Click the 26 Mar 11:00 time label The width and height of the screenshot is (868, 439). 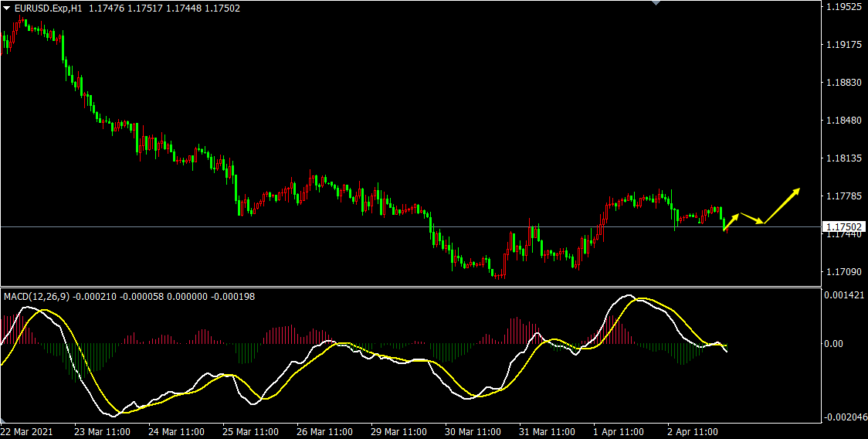tap(324, 431)
